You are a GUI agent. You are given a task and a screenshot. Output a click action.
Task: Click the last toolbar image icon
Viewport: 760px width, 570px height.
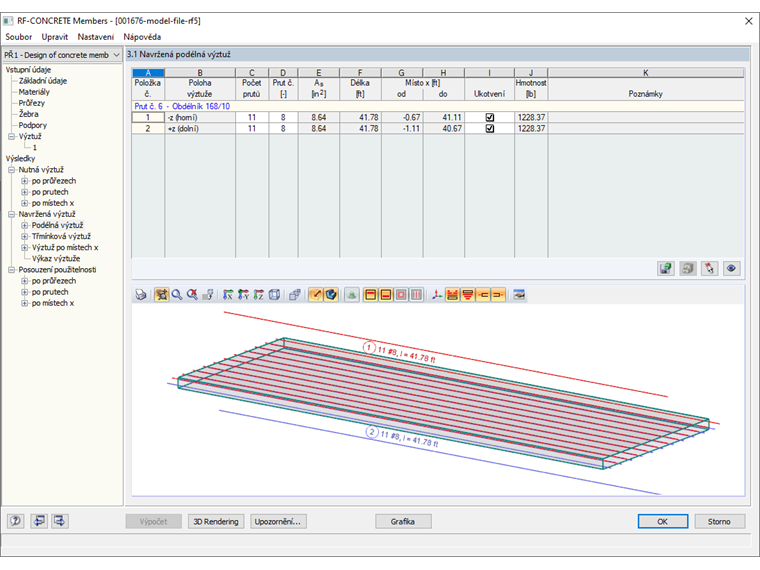[519, 295]
